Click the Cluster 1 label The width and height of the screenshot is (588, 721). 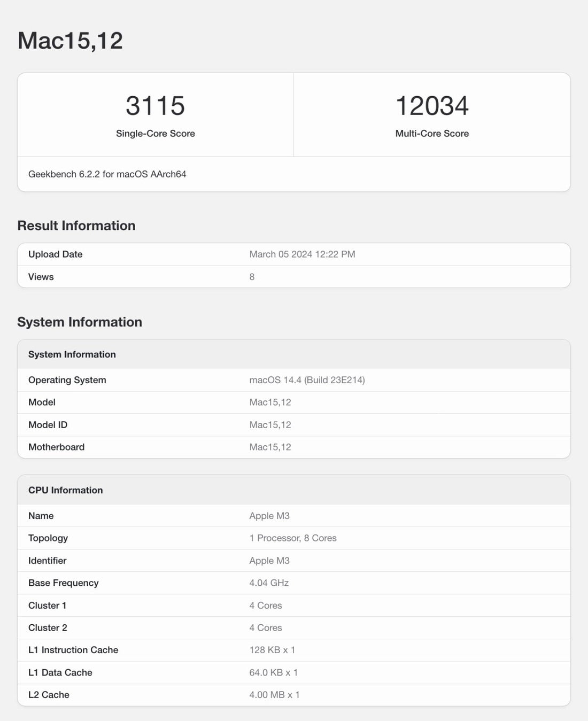[47, 606]
